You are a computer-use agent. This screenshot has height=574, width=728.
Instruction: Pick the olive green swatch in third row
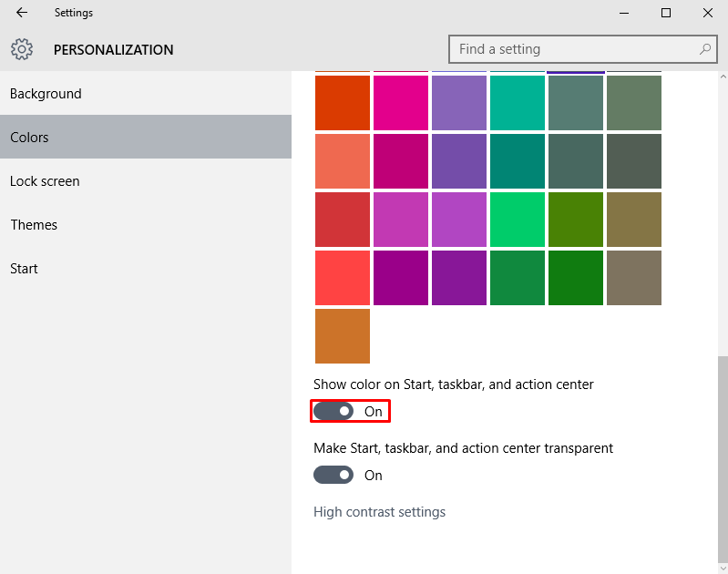[576, 220]
